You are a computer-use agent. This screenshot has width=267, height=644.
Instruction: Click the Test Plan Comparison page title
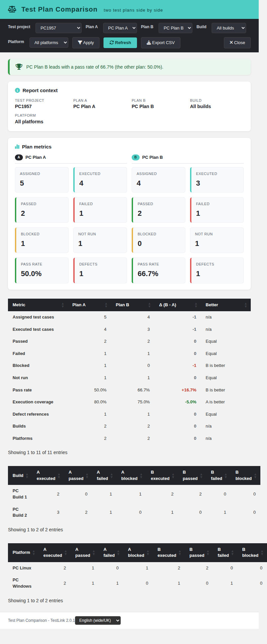click(59, 9)
